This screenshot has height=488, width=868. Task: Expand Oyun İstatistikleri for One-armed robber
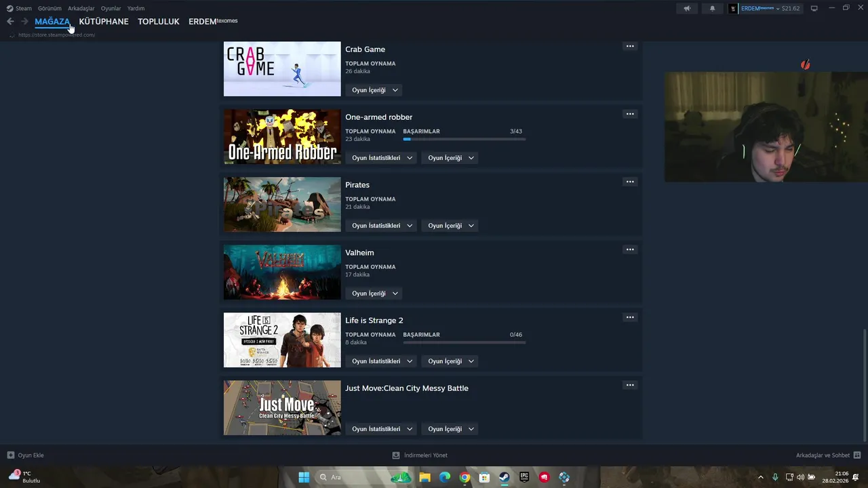click(x=382, y=158)
